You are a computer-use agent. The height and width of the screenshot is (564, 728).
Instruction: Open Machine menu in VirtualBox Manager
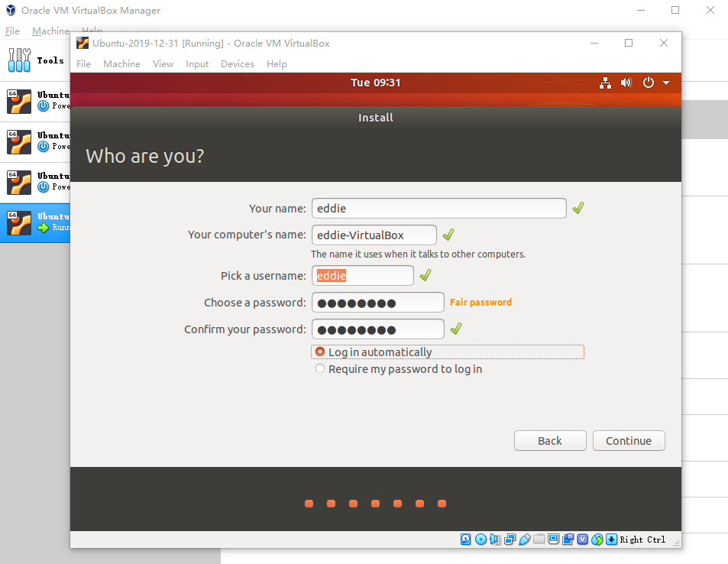click(50, 31)
